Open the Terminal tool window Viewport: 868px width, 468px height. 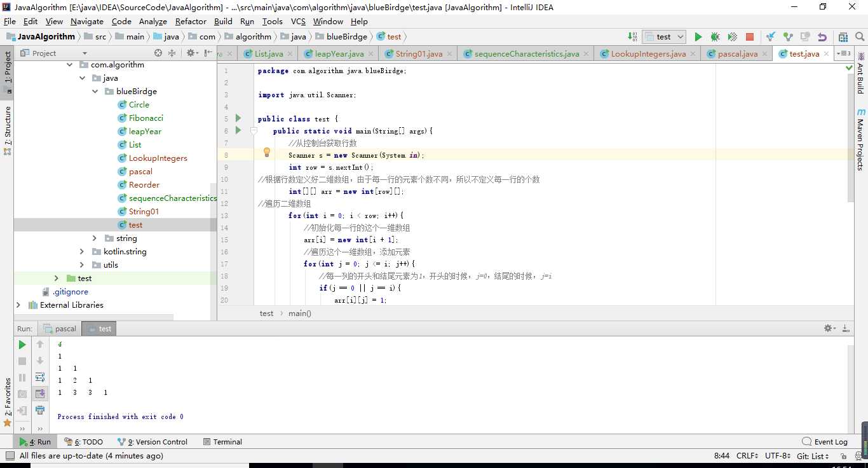[x=222, y=442]
